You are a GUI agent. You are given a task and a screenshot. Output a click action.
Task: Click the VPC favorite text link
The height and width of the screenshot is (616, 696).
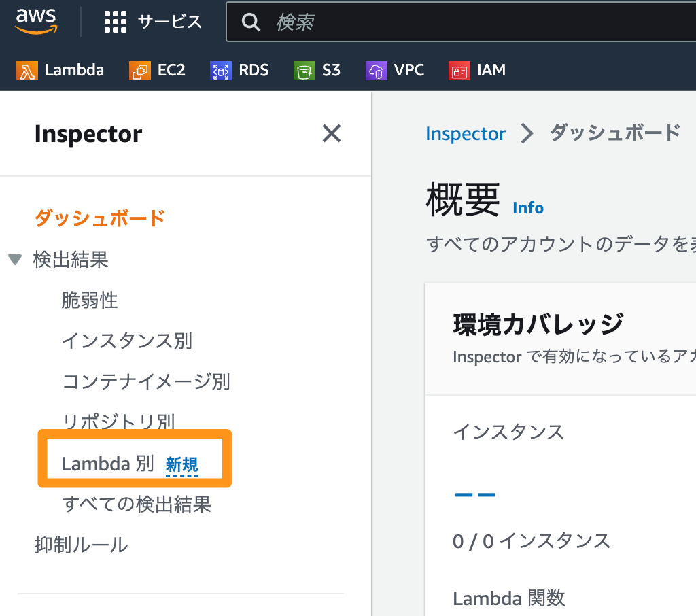[x=408, y=70]
